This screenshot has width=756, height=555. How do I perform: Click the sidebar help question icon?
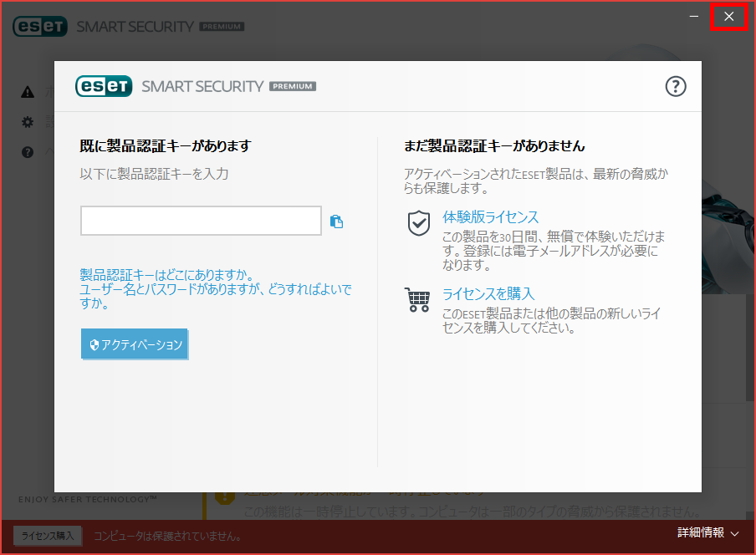(x=28, y=152)
